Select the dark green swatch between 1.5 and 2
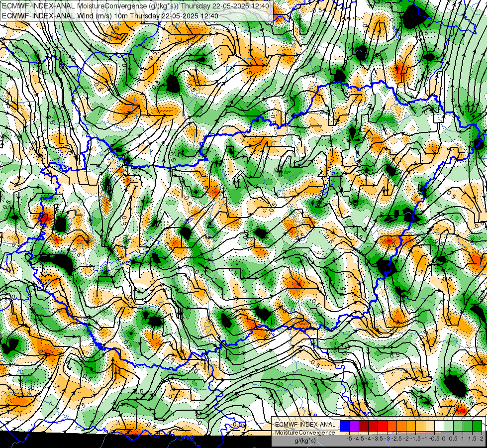Screen dimensions: 487x448 478,426
